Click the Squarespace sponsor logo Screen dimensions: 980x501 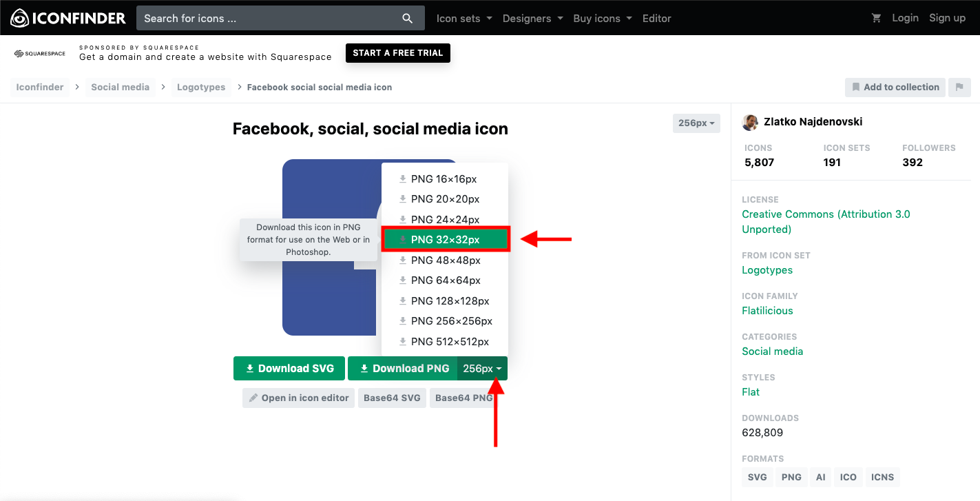point(39,52)
